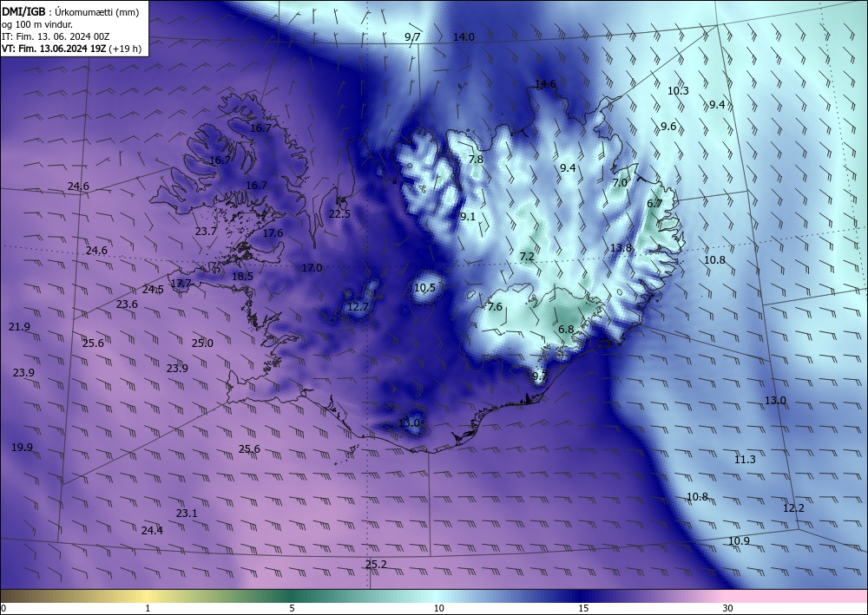The image size is (868, 615).
Task: Click the 17.0 value label
Action: (x=312, y=268)
